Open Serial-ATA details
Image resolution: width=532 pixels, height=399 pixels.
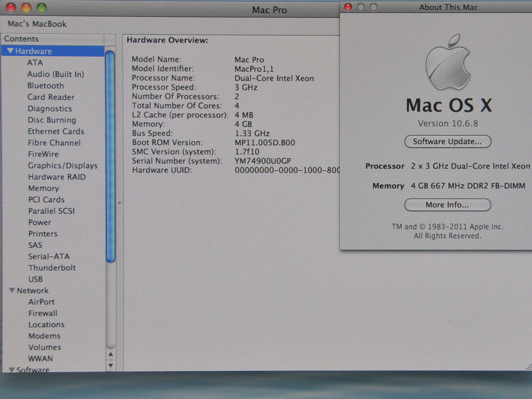[x=49, y=257]
